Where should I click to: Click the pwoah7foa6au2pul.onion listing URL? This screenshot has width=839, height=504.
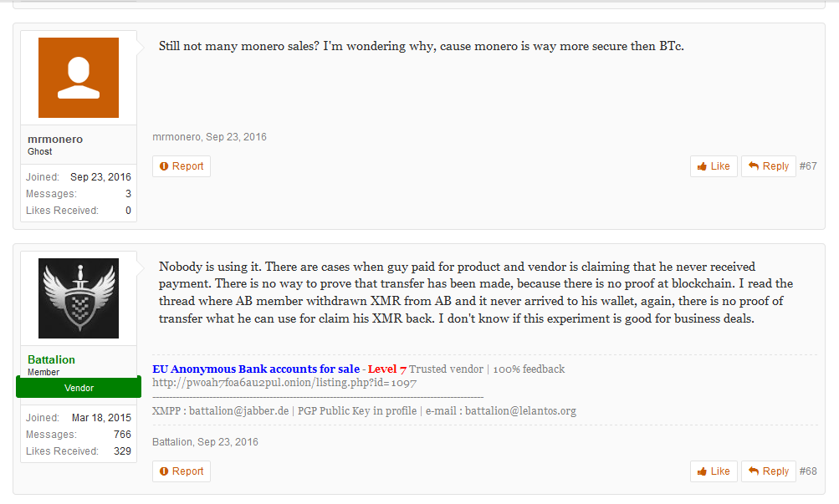point(284,383)
